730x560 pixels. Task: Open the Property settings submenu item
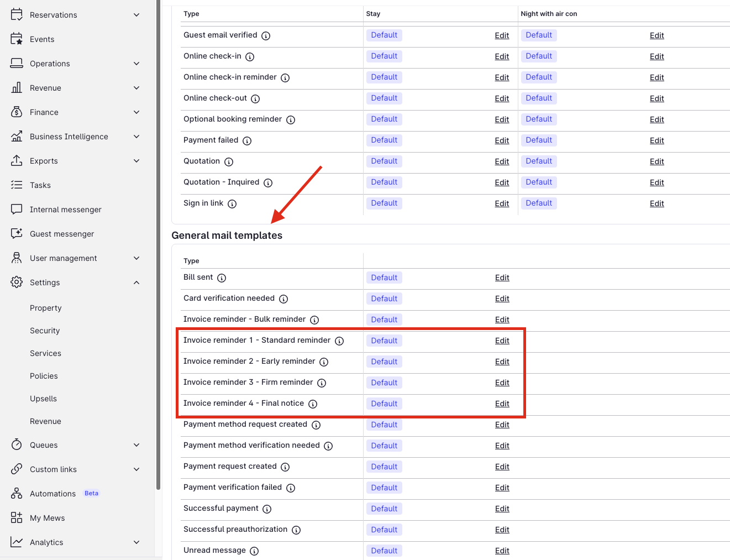46,308
